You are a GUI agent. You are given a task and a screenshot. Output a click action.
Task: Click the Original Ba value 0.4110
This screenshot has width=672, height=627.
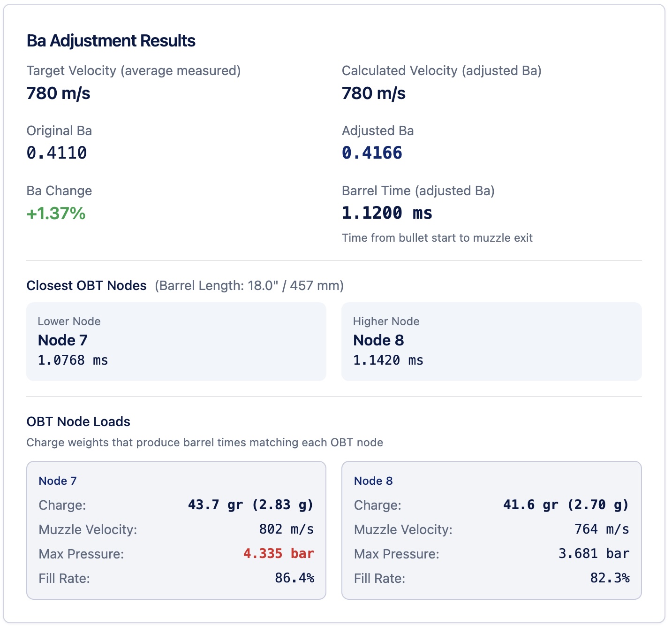(57, 153)
